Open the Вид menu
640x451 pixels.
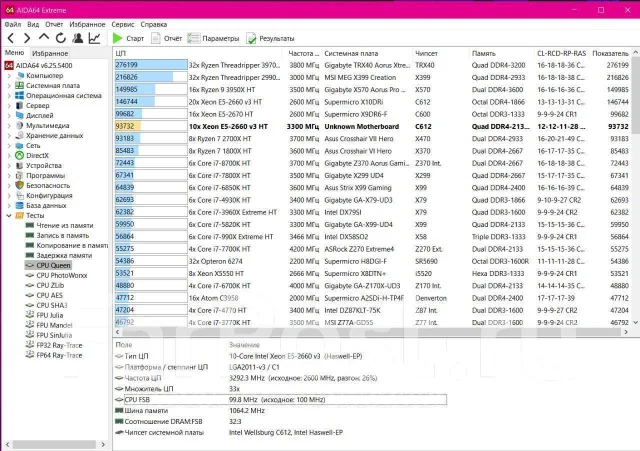(33, 24)
